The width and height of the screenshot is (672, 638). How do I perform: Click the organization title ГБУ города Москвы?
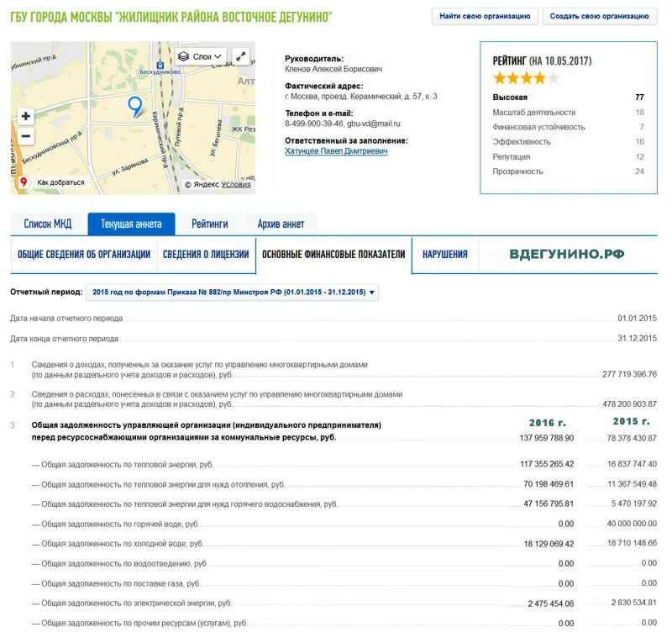(x=171, y=17)
